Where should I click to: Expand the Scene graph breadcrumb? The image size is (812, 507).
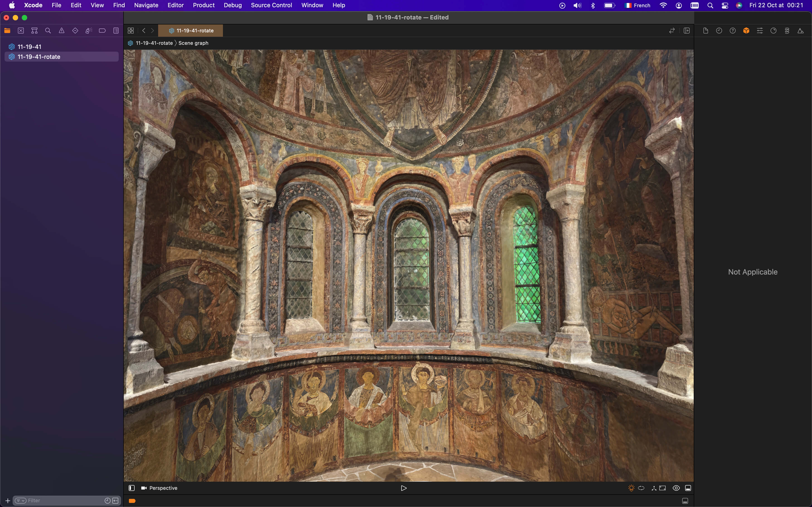click(193, 43)
